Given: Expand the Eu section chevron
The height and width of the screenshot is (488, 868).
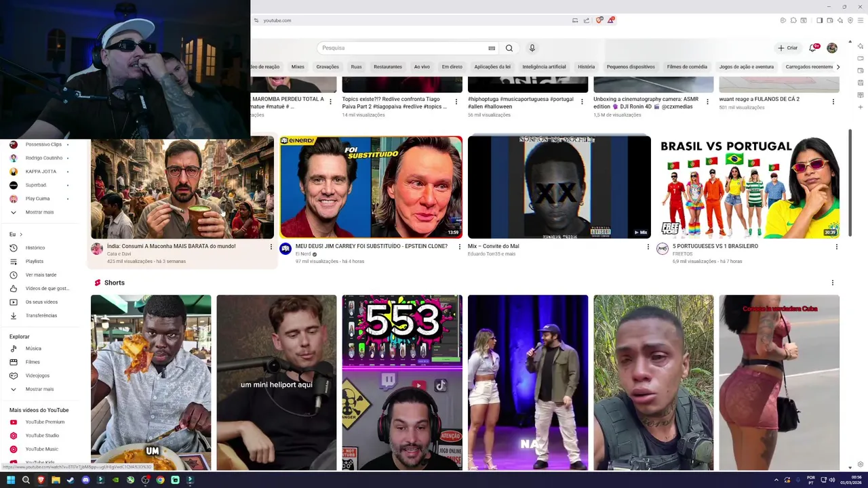Looking at the screenshot, I should tap(21, 235).
